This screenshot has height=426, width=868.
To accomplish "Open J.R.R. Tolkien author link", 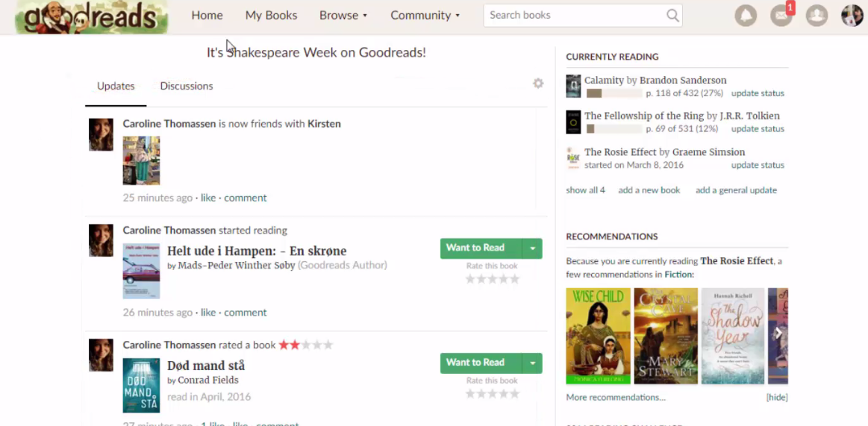I will (x=749, y=116).
